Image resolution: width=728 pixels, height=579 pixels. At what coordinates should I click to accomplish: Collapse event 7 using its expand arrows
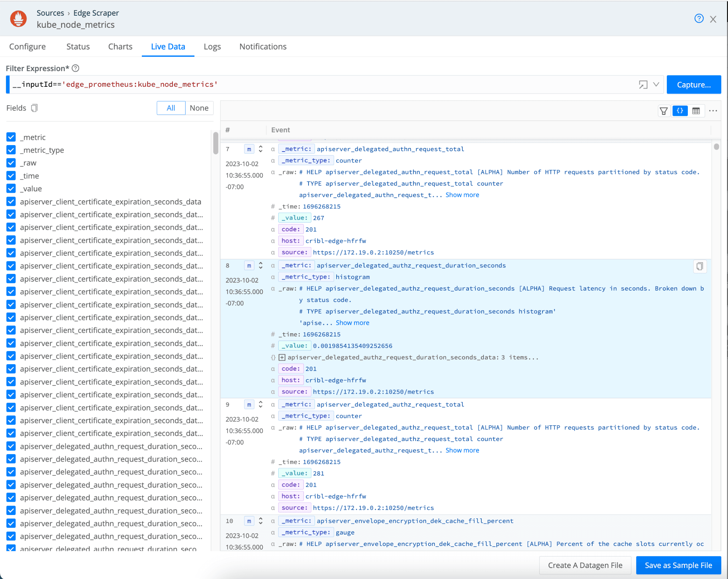tap(261, 149)
